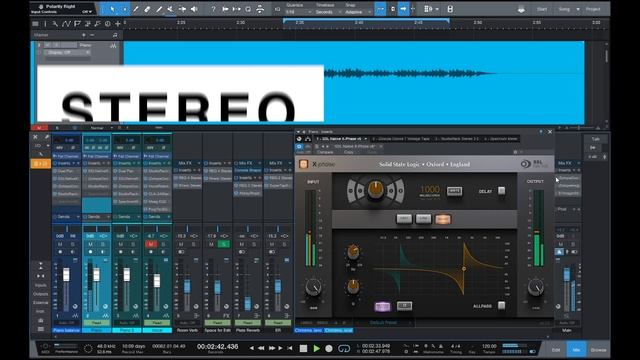Toggle the DELAY switch in X-Phase
This screenshot has width=640, height=360.
501,191
